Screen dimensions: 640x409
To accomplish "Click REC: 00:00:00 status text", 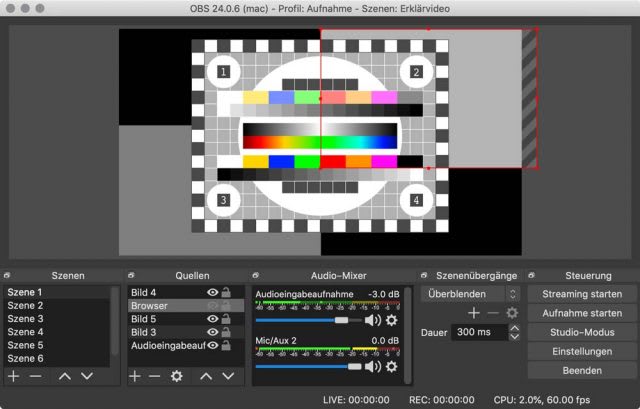I will pos(442,400).
